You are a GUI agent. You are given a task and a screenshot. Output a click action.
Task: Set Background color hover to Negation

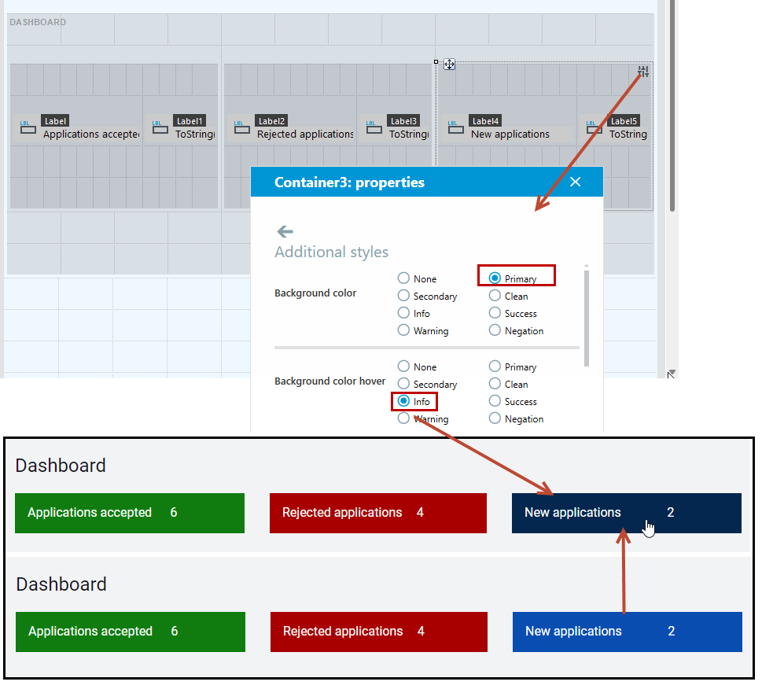point(495,418)
